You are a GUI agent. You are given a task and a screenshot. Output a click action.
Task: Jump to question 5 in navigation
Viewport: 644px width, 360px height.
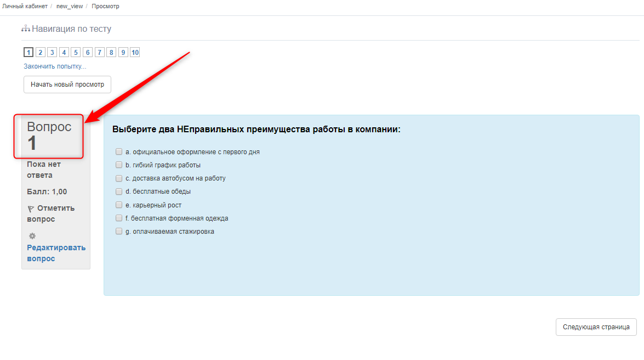point(76,53)
